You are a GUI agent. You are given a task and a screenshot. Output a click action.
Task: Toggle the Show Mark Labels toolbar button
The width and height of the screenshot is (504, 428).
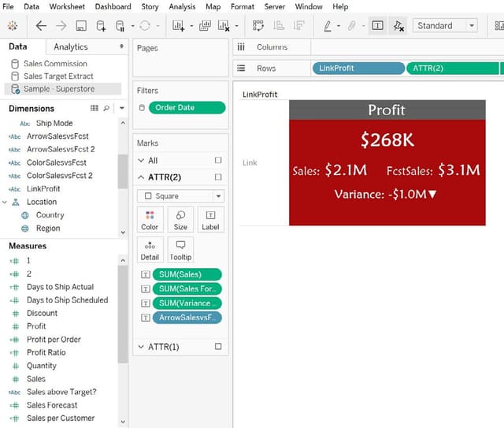[x=377, y=26]
